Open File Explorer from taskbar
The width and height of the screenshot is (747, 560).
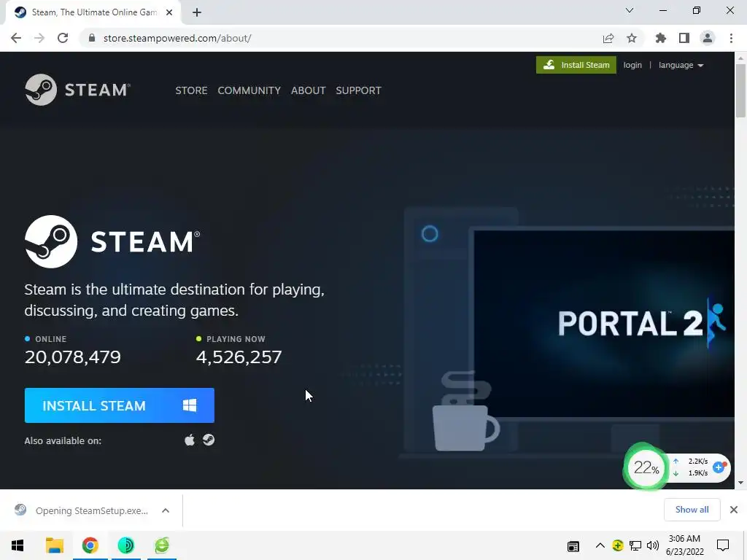point(54,545)
